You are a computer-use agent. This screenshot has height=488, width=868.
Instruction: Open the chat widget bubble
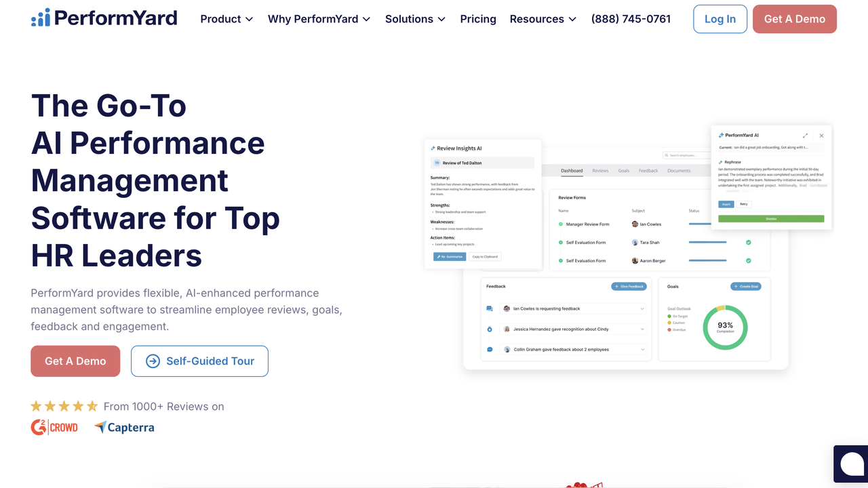point(851,464)
